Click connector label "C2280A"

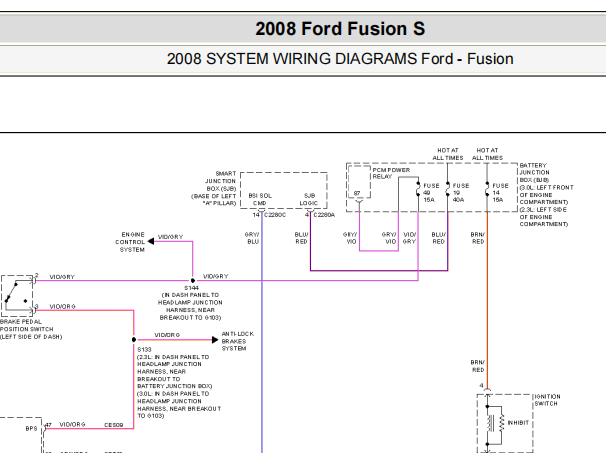[x=324, y=215]
